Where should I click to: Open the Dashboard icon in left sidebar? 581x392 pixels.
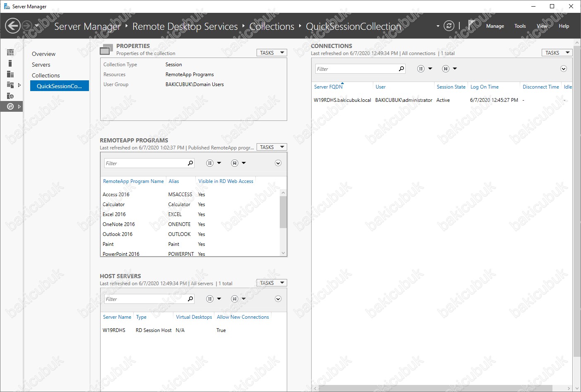tap(10, 52)
